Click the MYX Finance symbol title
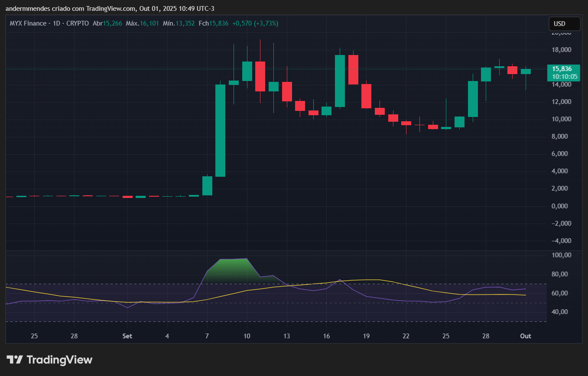The height and width of the screenshot is (376, 588). click(28, 23)
